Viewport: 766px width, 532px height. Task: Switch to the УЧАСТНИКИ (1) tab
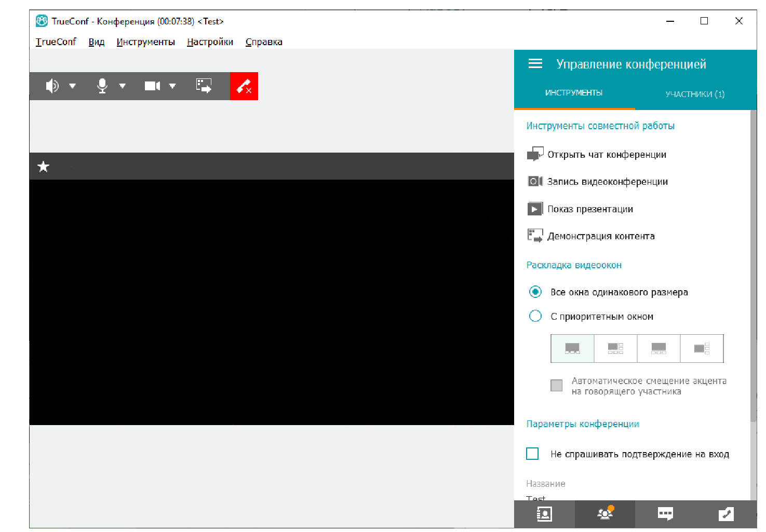click(694, 94)
